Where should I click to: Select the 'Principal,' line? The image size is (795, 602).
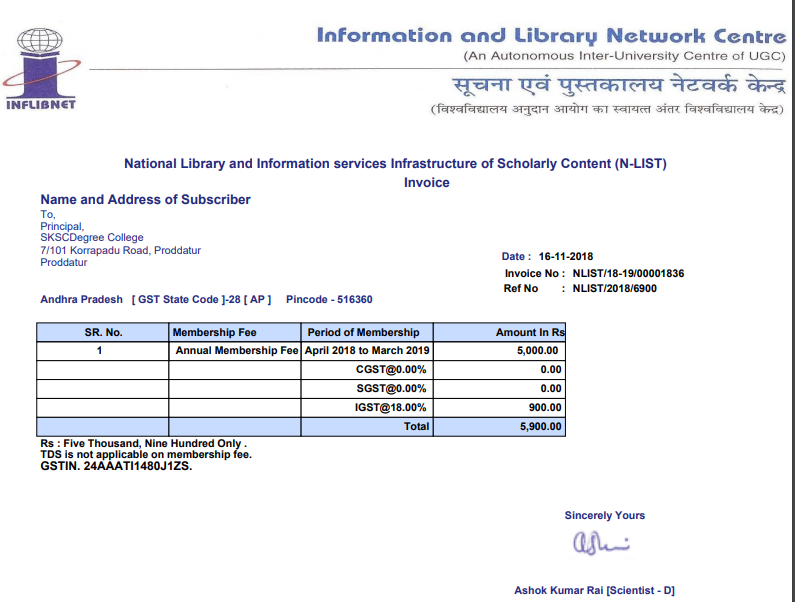click(x=62, y=226)
